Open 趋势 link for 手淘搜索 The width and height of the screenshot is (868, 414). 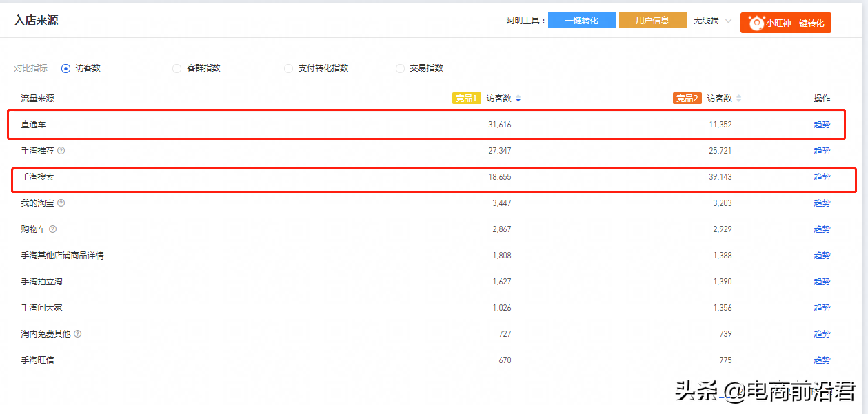[822, 177]
